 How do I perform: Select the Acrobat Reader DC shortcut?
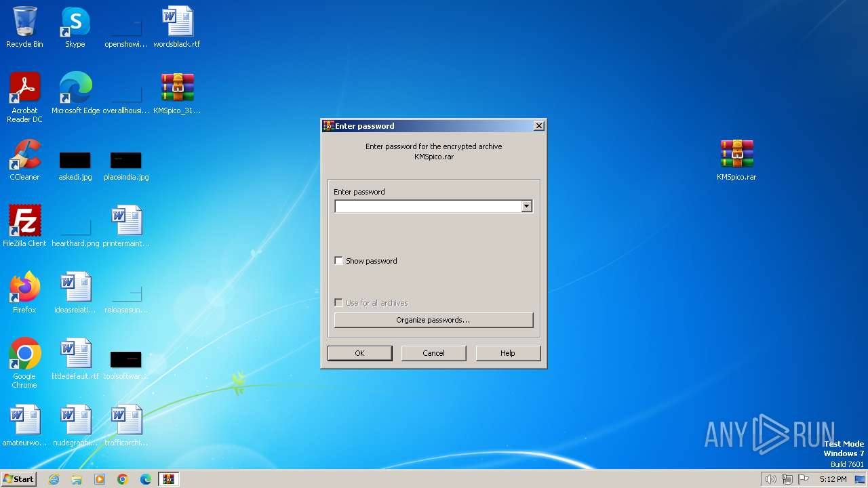[24, 98]
